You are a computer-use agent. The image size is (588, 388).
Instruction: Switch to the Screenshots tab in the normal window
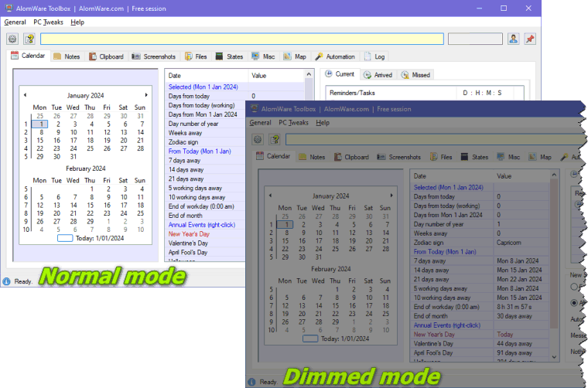click(x=153, y=56)
